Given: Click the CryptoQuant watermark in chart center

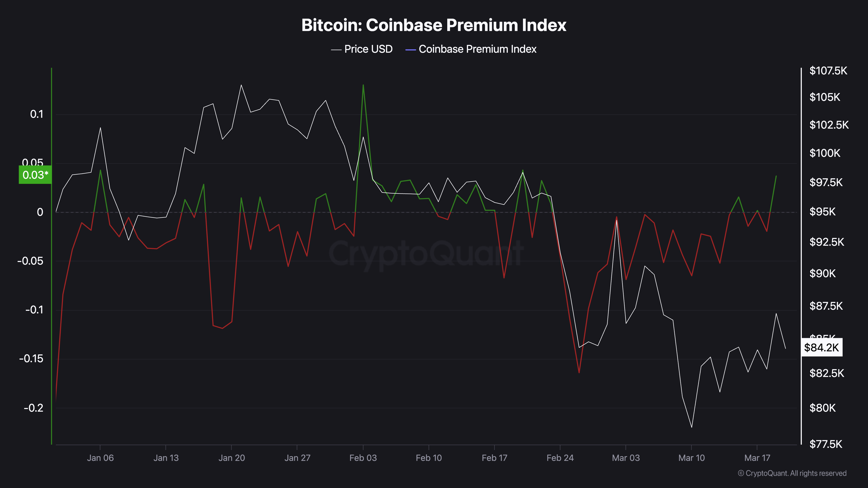Looking at the screenshot, I should (426, 253).
